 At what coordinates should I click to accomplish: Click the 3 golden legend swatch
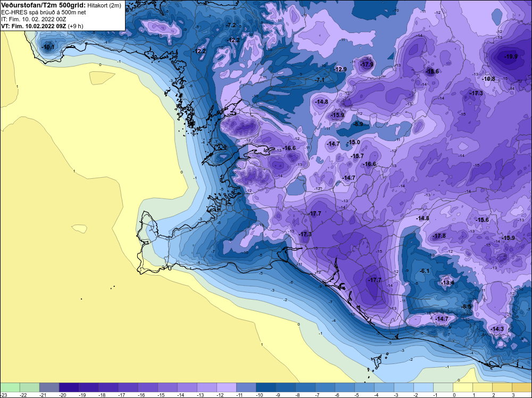point(522,387)
